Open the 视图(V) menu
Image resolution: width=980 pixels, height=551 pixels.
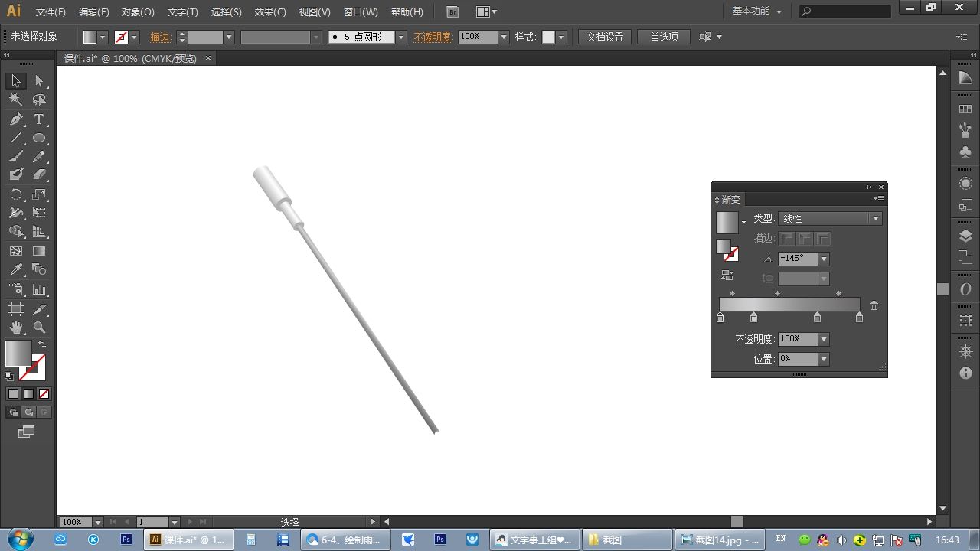(x=315, y=12)
